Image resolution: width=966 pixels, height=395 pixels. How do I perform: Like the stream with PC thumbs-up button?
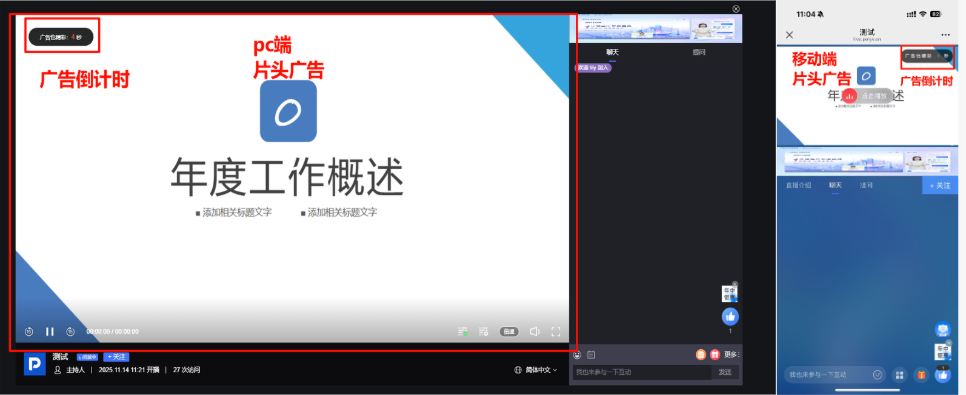click(731, 317)
